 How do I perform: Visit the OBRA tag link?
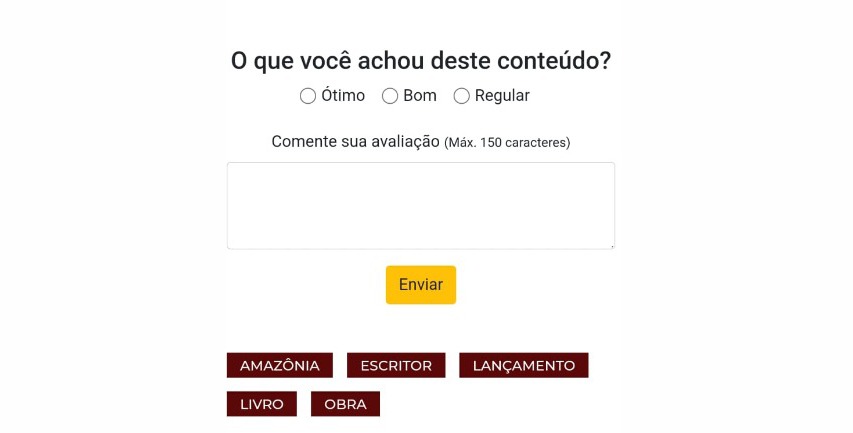click(x=345, y=404)
